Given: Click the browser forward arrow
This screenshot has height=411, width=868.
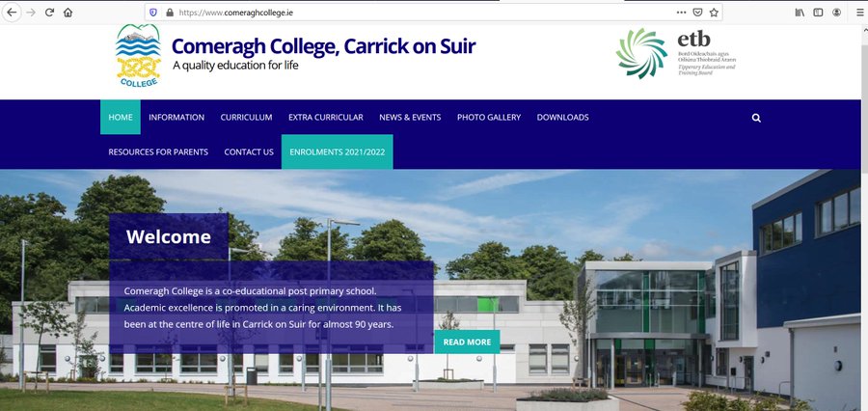Looking at the screenshot, I should click(x=31, y=13).
